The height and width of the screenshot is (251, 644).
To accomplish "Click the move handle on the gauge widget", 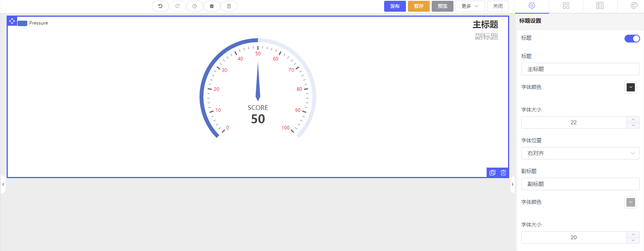I will coord(12,21).
